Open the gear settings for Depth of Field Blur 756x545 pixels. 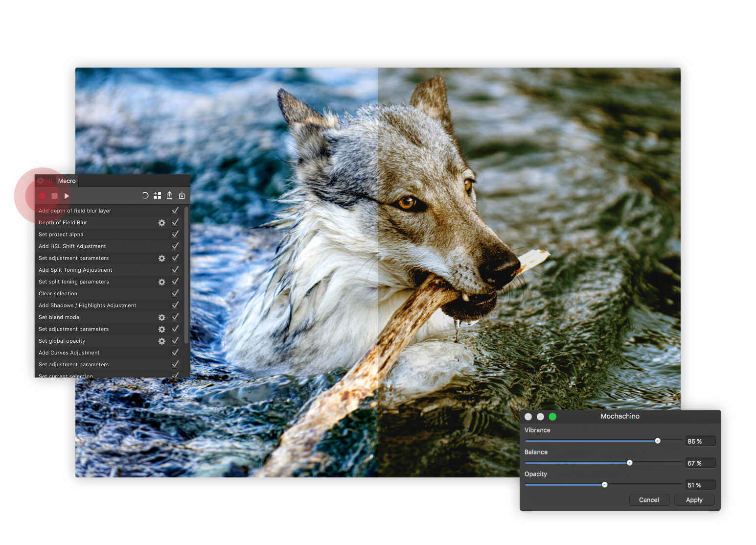(x=162, y=223)
